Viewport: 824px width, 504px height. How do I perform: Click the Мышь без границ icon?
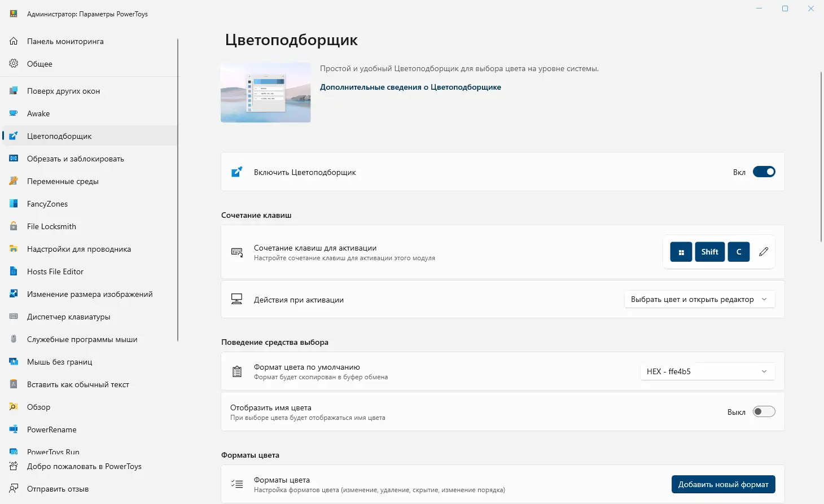14,362
